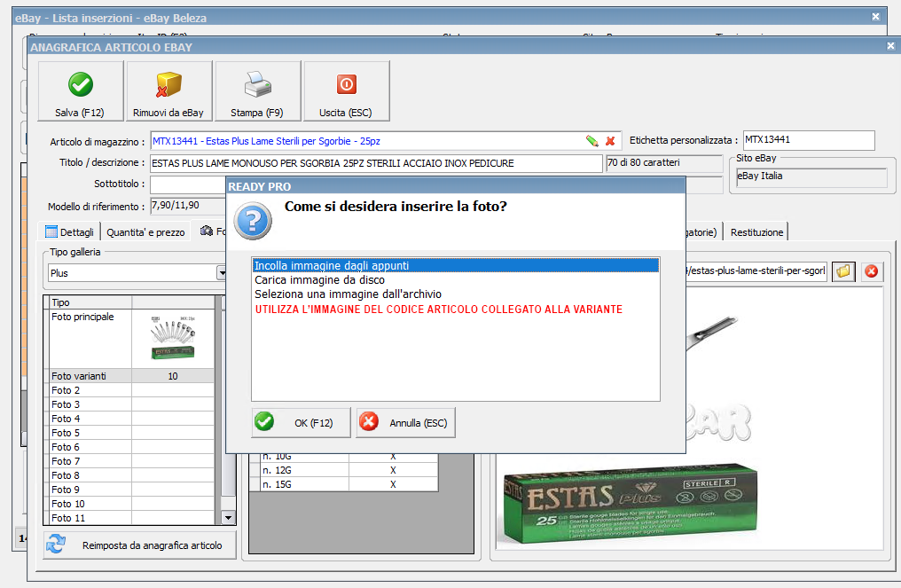
Task: Click the n. 12G variant row
Action: pyautogui.click(x=343, y=470)
